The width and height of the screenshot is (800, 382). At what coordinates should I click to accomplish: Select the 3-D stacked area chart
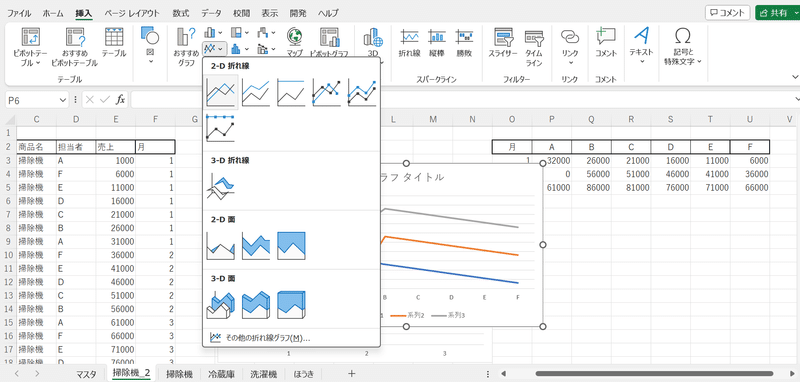tap(256, 305)
